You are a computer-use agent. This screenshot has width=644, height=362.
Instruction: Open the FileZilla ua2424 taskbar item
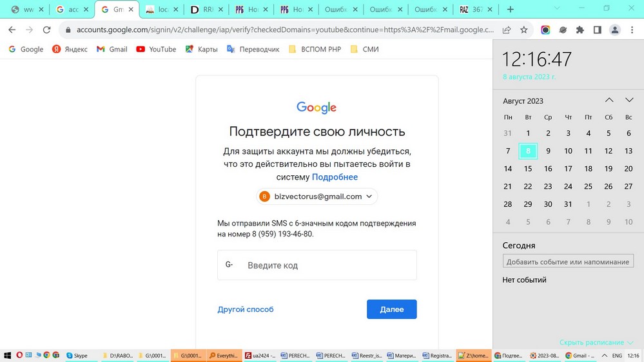coord(259,356)
